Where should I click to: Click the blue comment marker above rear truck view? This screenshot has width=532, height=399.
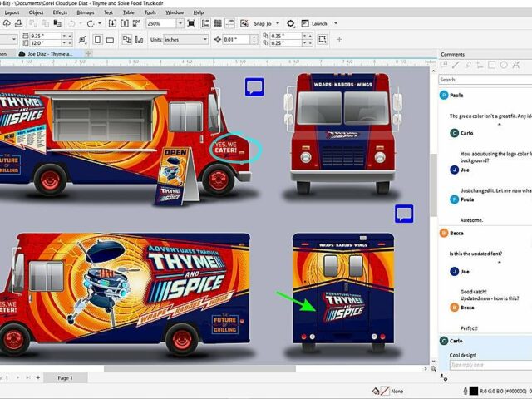point(404,214)
